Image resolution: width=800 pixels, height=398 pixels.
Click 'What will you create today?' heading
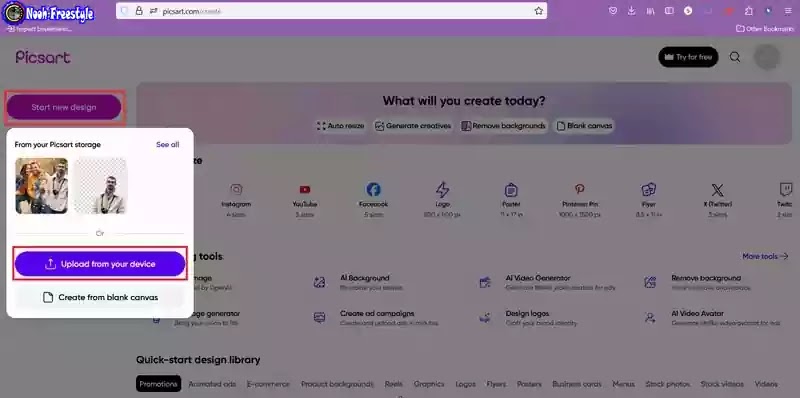coord(464,101)
